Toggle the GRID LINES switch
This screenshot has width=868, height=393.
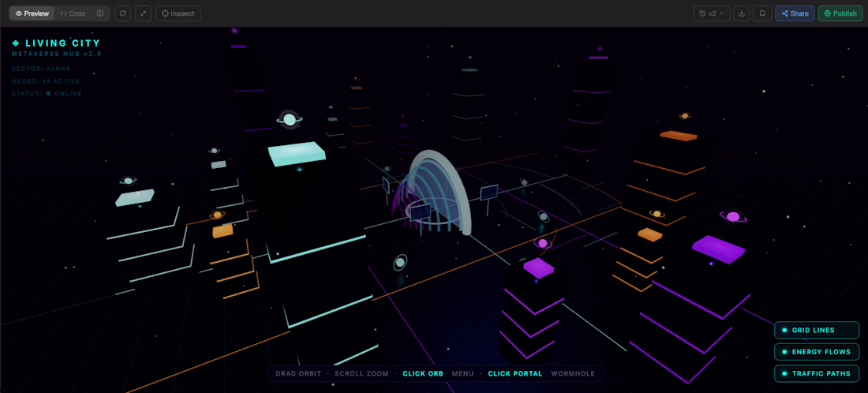click(817, 331)
